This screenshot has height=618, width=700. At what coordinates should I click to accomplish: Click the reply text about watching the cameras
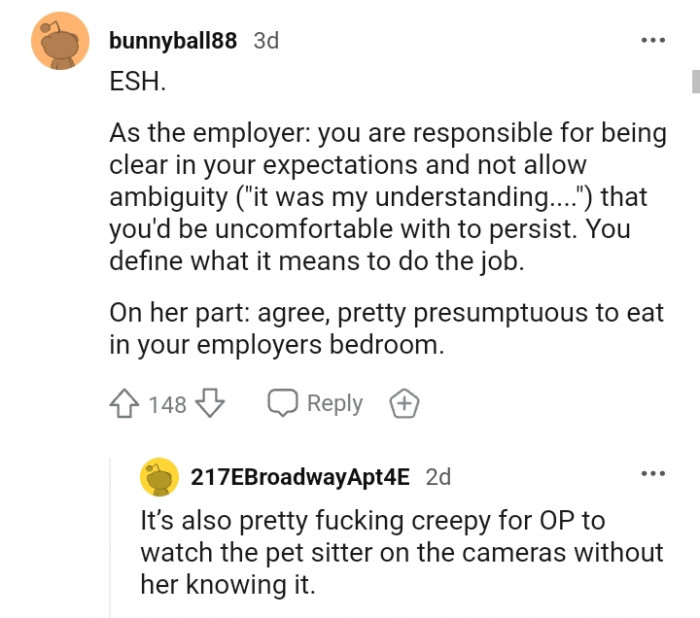400,552
